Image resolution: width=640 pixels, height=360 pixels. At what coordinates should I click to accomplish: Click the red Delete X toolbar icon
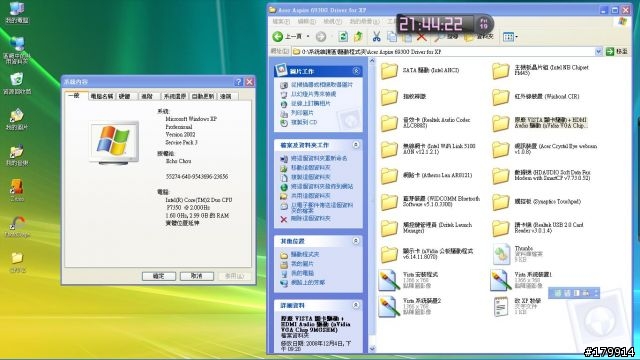422,37
